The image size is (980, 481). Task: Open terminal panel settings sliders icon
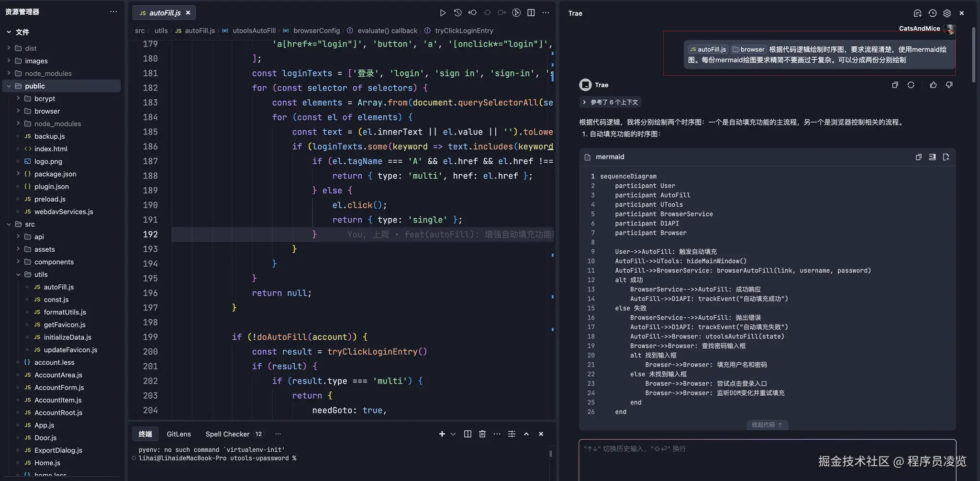(x=512, y=434)
